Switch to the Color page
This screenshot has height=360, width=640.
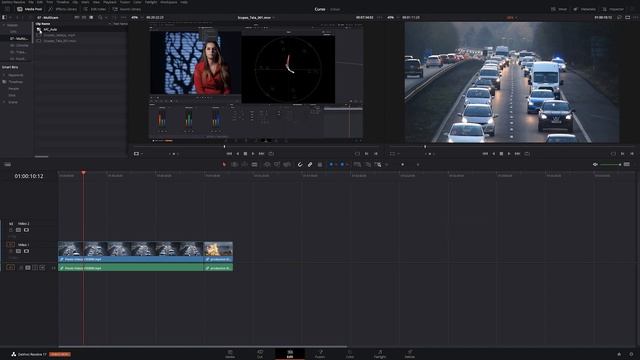click(350, 354)
